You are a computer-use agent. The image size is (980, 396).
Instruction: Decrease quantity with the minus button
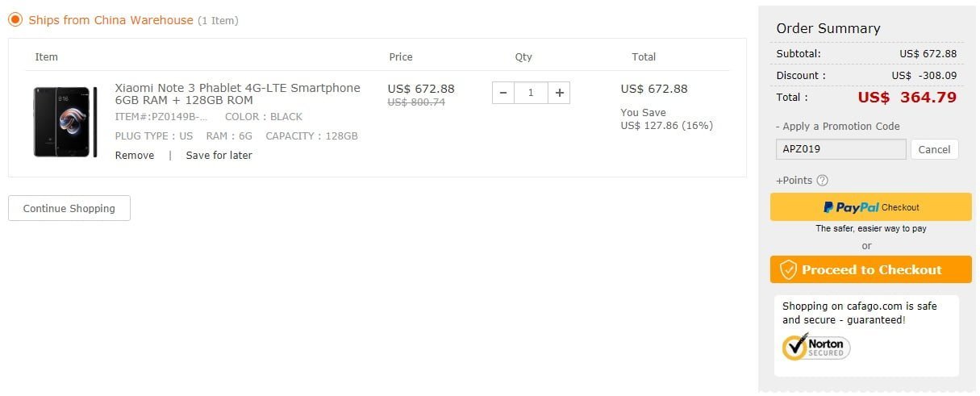click(x=503, y=93)
